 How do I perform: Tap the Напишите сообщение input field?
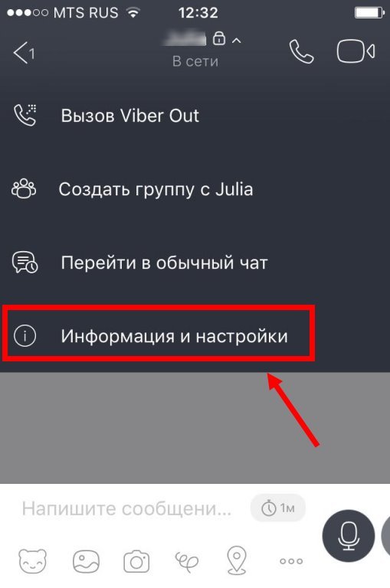[x=127, y=509]
